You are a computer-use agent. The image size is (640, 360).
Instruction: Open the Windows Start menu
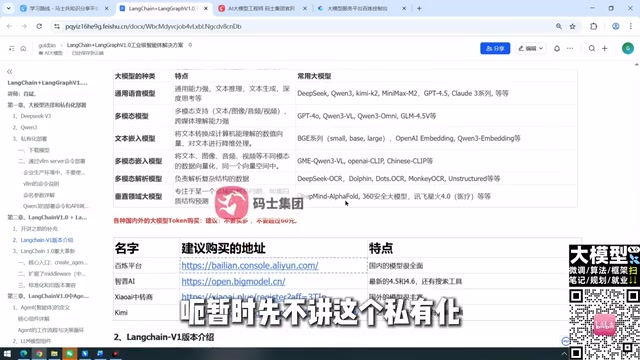point(7,353)
